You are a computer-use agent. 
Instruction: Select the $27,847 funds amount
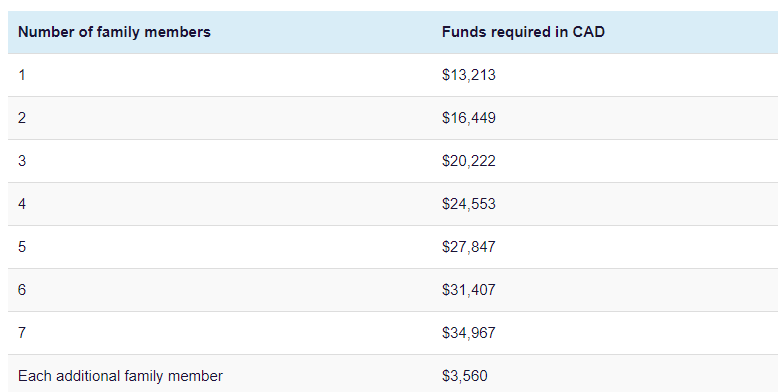click(469, 247)
